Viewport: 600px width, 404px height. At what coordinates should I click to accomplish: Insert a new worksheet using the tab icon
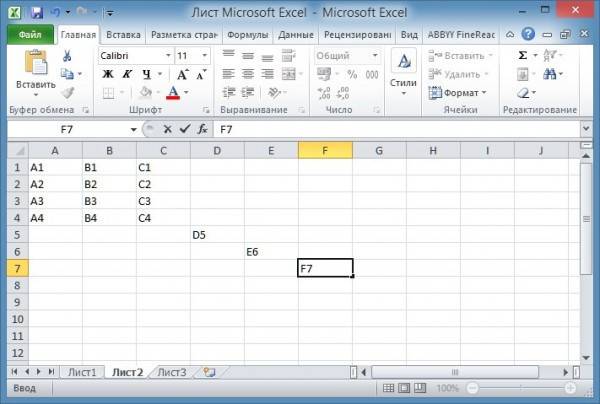[x=209, y=372]
